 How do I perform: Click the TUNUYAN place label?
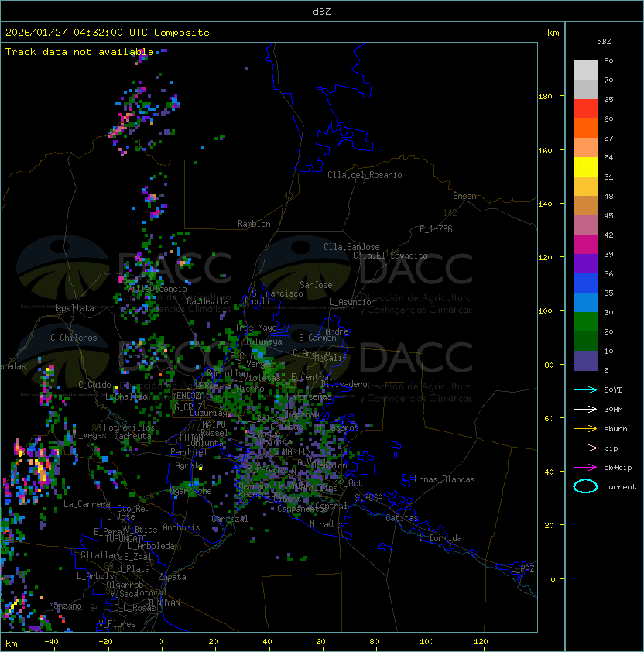(x=164, y=602)
